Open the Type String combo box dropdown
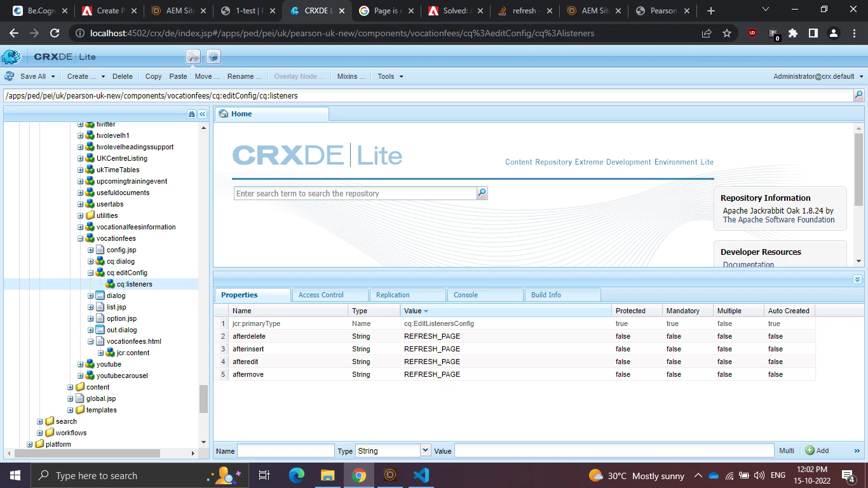 (x=425, y=451)
